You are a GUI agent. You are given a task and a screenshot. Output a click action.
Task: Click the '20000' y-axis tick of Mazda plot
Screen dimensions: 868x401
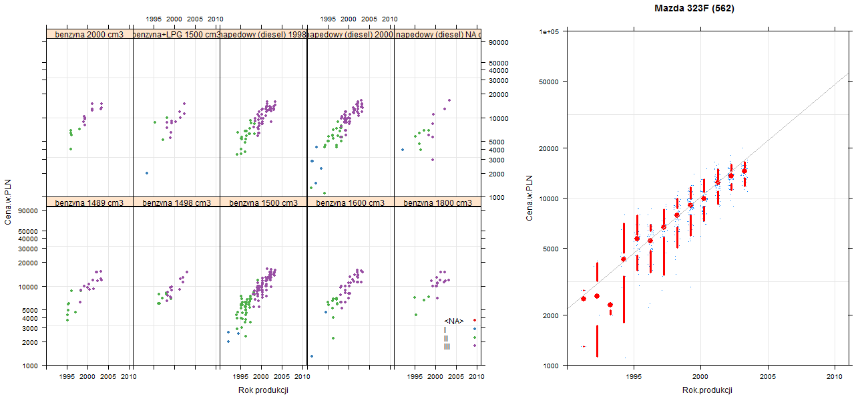550,148
